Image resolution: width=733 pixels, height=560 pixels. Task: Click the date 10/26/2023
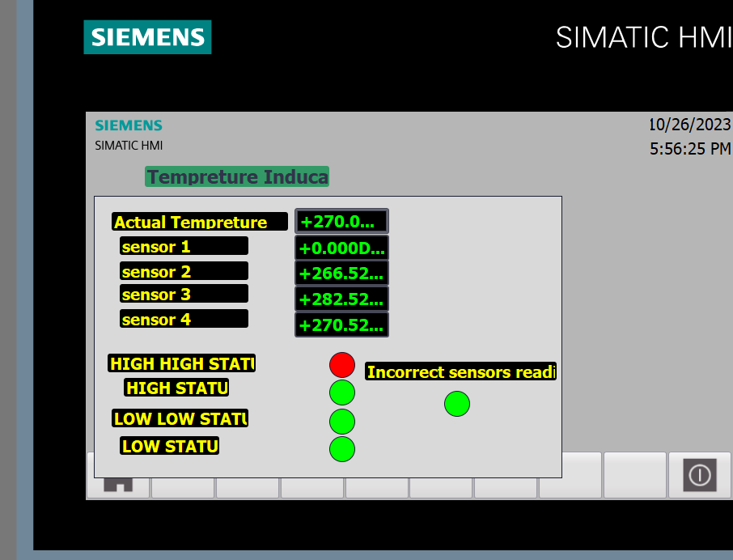click(690, 125)
